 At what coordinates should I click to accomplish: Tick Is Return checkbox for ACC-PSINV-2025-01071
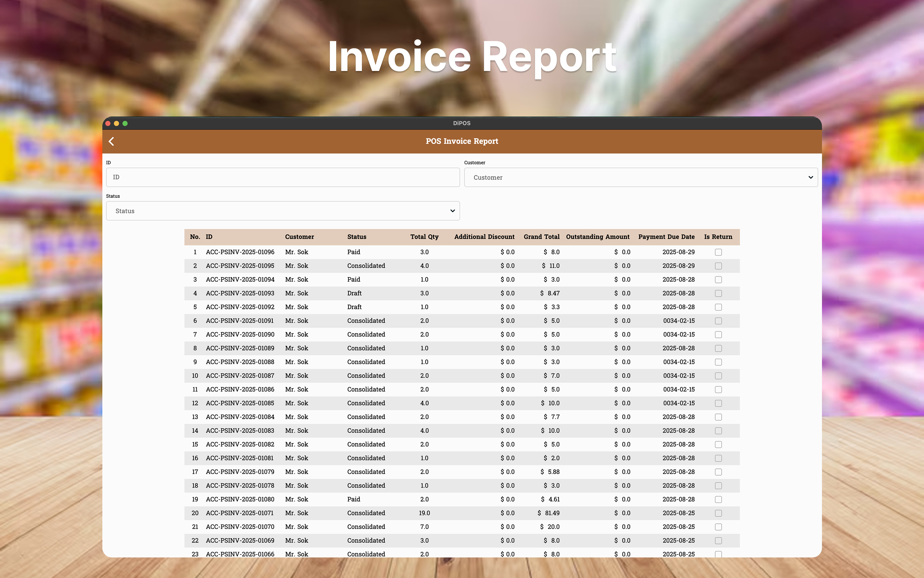(718, 513)
